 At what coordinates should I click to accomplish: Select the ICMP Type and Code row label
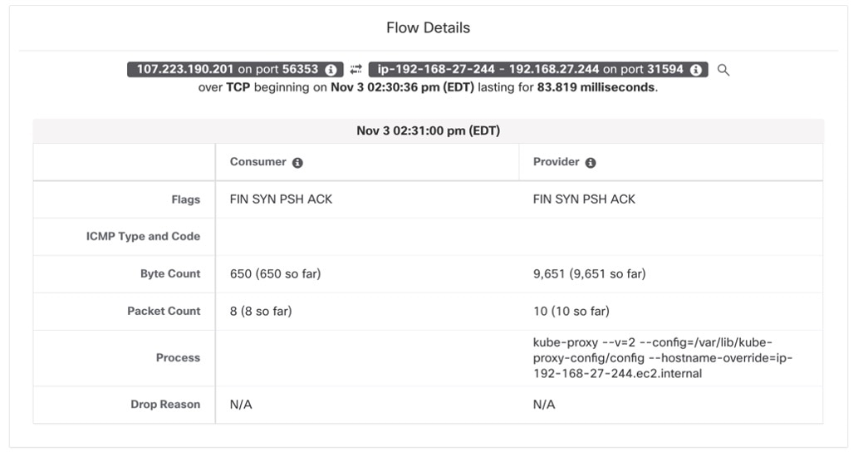[143, 237]
